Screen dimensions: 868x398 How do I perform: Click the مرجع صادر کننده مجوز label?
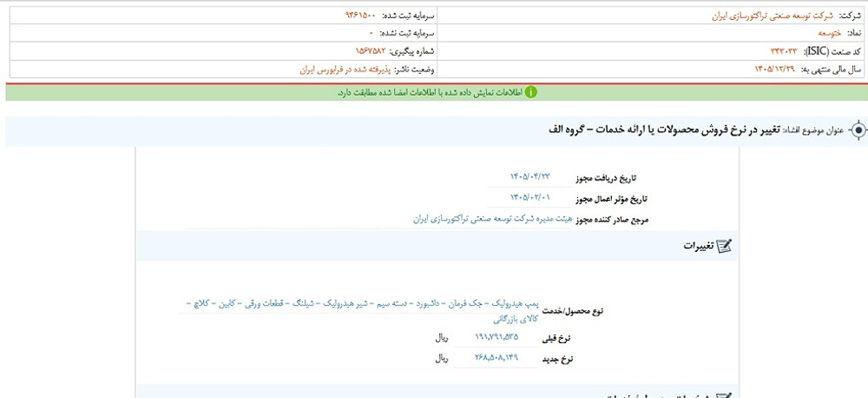(613, 220)
